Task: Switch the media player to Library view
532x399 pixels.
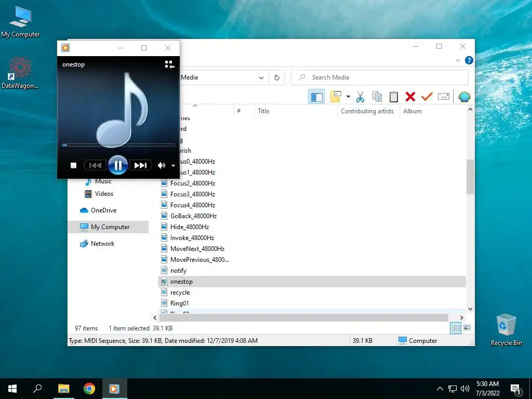Action: [x=169, y=64]
